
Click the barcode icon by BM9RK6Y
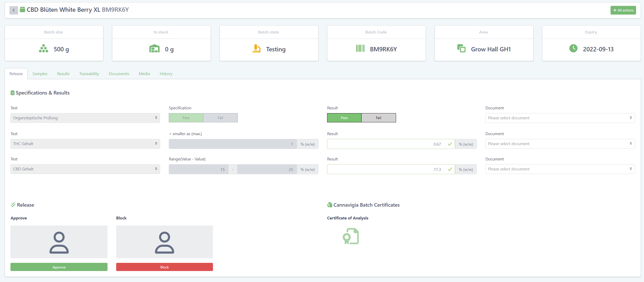coord(360,49)
